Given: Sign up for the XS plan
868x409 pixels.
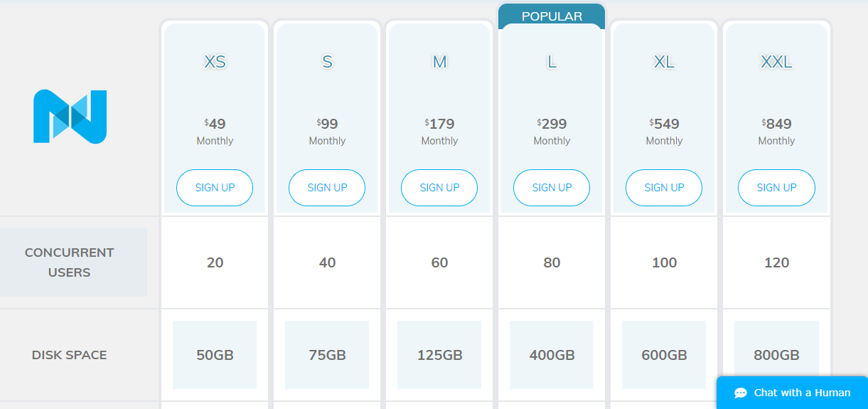Looking at the screenshot, I should coord(215,188).
